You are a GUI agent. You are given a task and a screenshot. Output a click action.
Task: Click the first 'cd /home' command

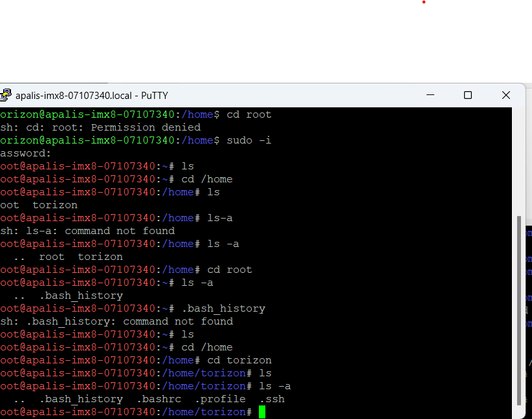[x=207, y=179]
